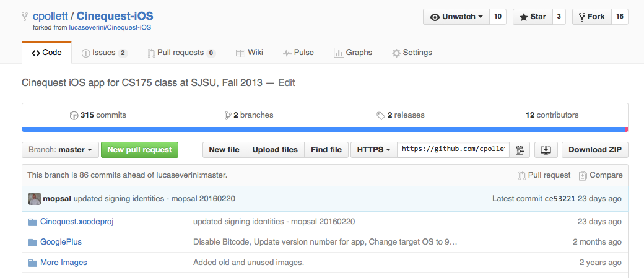Open latest commit hash ce53221
644x278 pixels.
pos(560,199)
